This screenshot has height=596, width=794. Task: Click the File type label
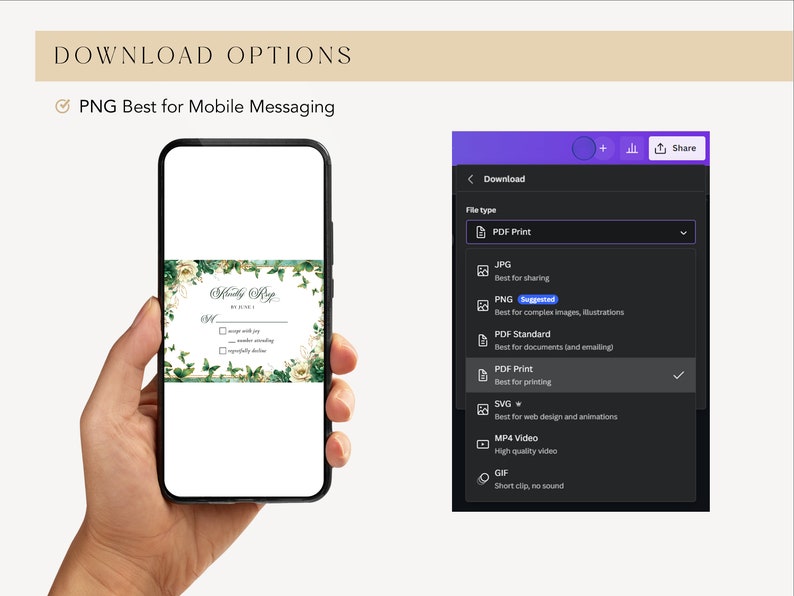tap(481, 210)
